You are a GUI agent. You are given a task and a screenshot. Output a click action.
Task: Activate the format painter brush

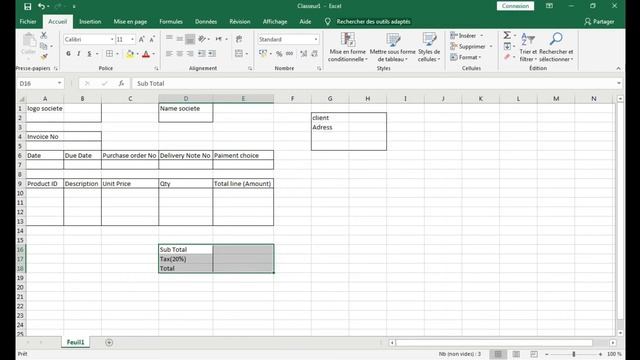44,56
